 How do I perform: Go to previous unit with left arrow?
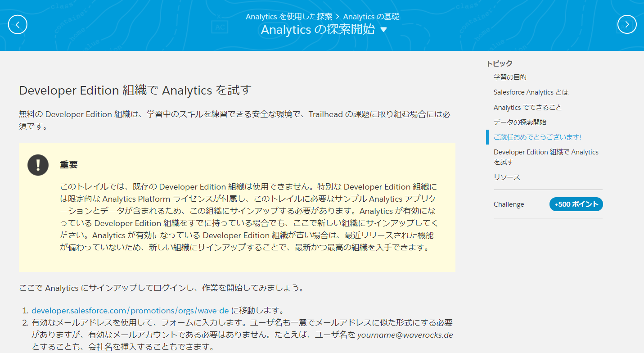point(18,24)
